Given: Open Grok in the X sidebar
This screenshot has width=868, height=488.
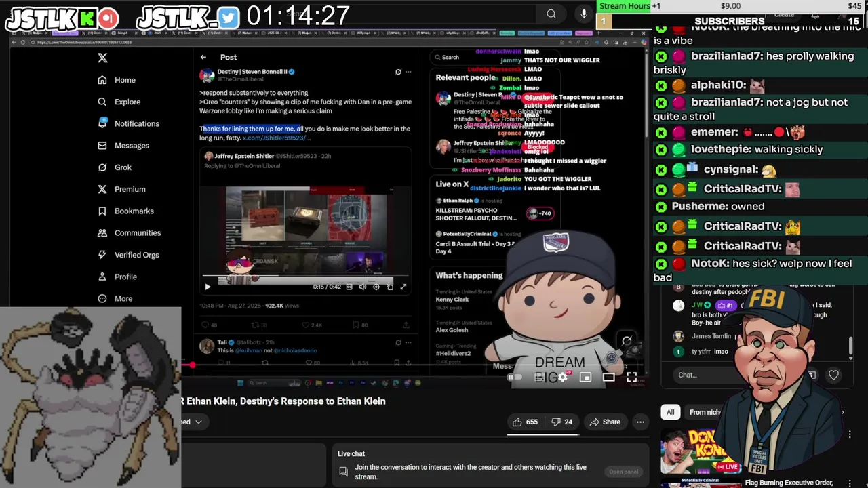Looking at the screenshot, I should point(114,167).
